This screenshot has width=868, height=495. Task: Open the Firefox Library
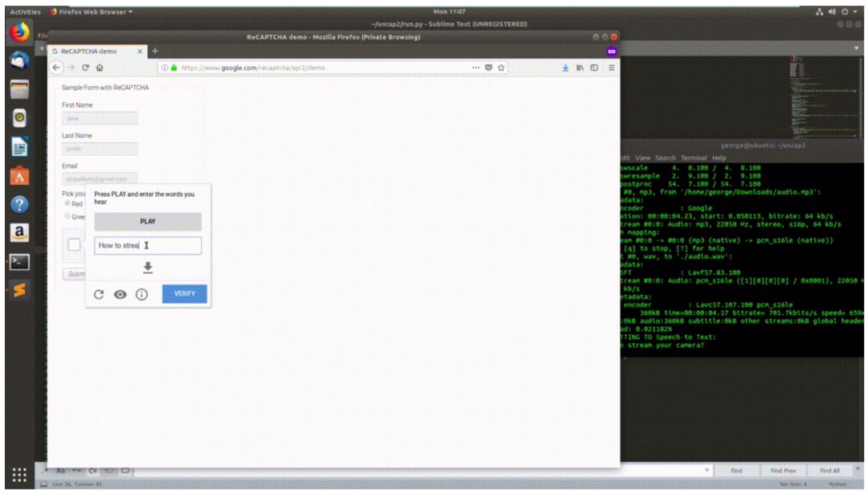[x=579, y=67]
